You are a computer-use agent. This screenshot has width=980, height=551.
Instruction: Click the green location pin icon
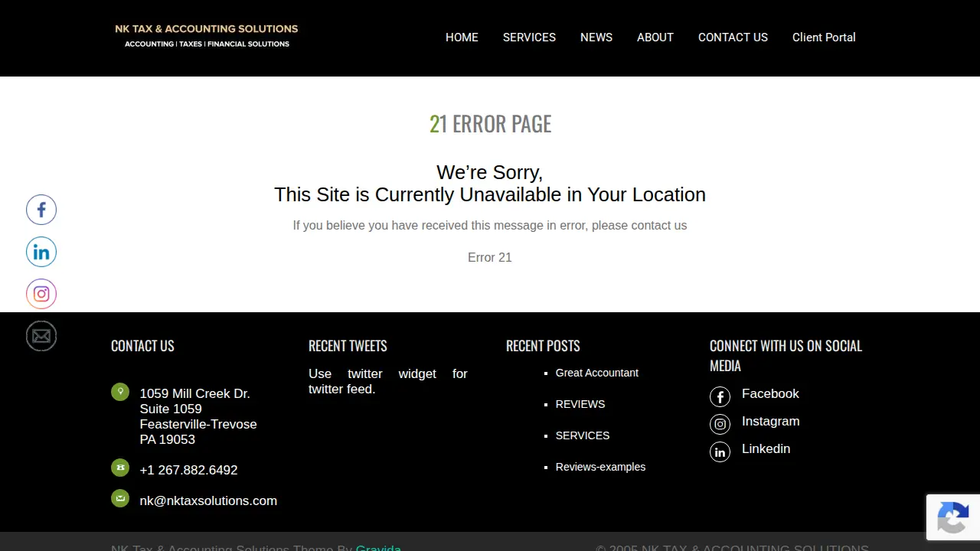[120, 392]
